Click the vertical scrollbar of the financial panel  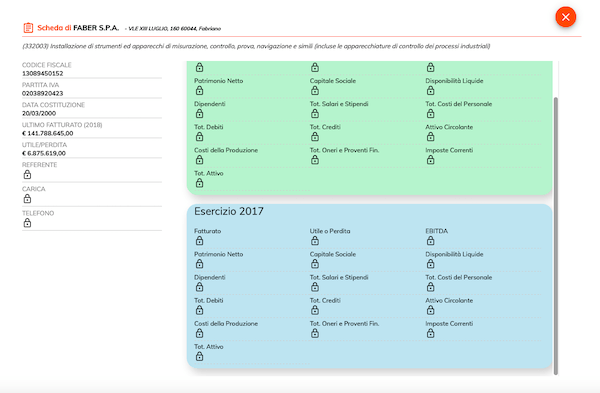pyautogui.click(x=556, y=236)
